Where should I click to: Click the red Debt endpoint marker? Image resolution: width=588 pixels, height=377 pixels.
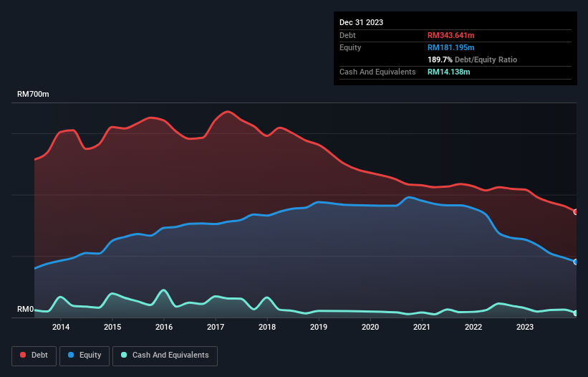[x=576, y=212]
